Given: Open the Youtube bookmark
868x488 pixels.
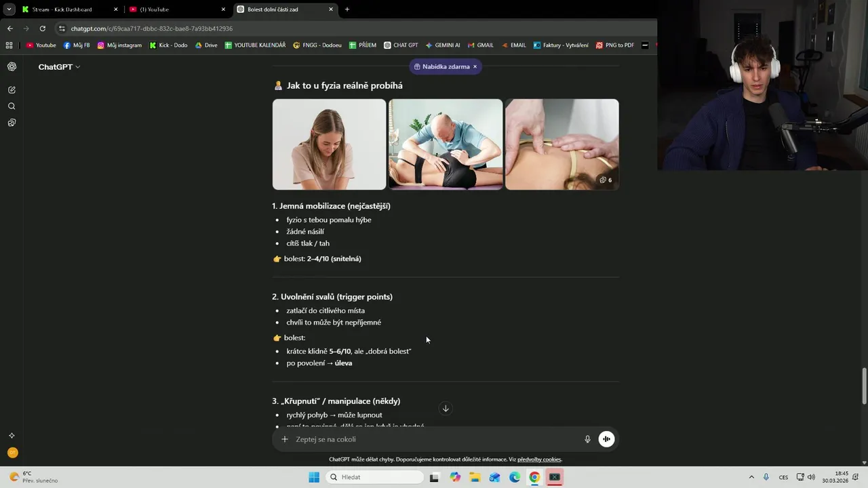Looking at the screenshot, I should (41, 45).
